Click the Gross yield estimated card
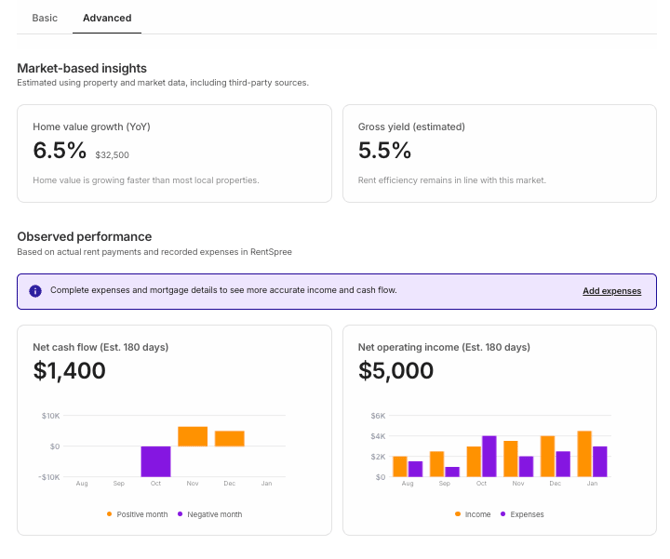This screenshot has width=670, height=559. 499,153
